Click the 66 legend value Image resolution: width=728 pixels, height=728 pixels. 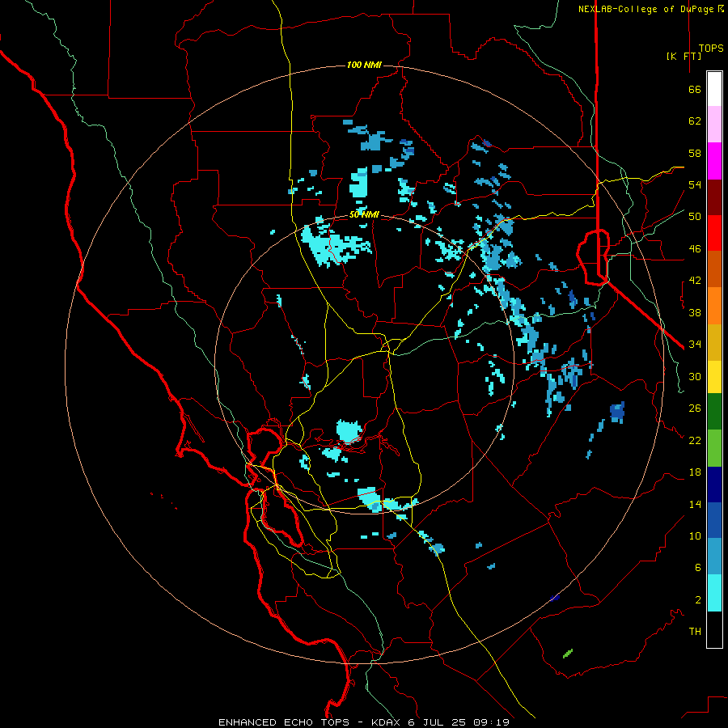point(695,89)
